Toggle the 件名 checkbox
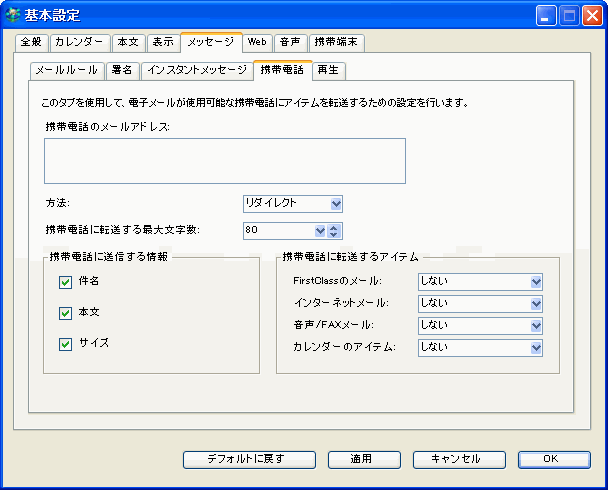Screen dimensions: 608x490 [66, 282]
